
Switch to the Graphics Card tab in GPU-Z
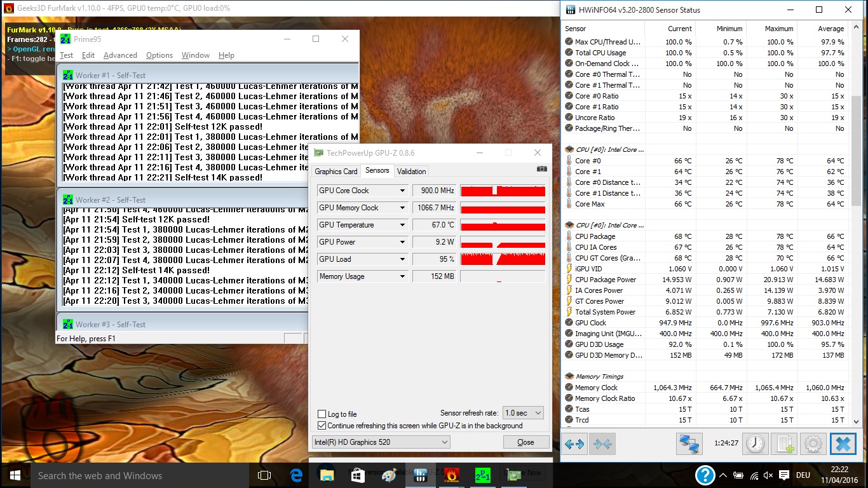coord(336,172)
